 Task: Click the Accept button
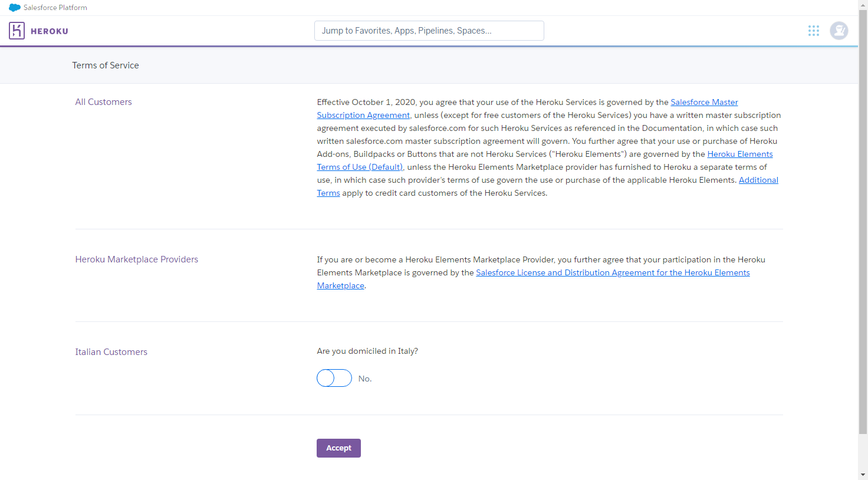tap(338, 448)
